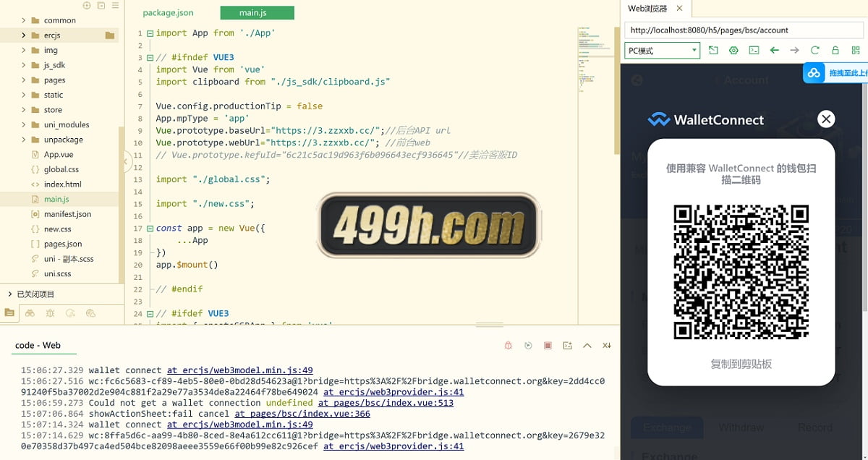Open the debug bug view in sidebar

tap(50, 313)
